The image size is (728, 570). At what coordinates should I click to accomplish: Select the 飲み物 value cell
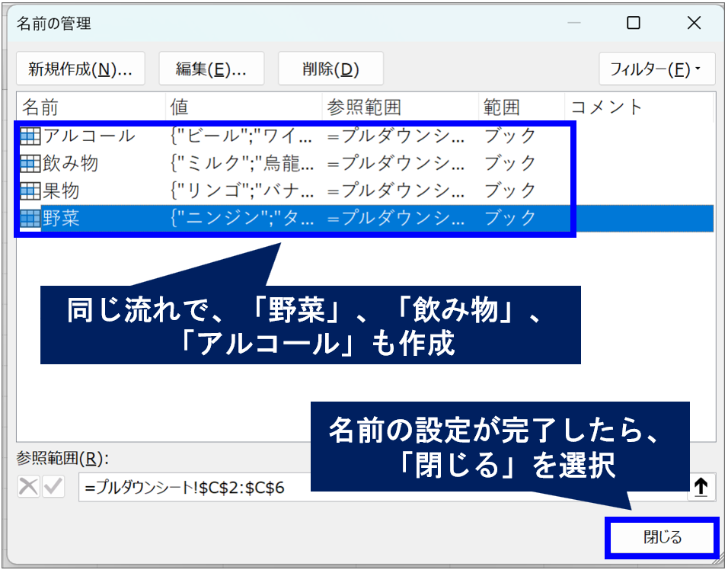point(242,163)
